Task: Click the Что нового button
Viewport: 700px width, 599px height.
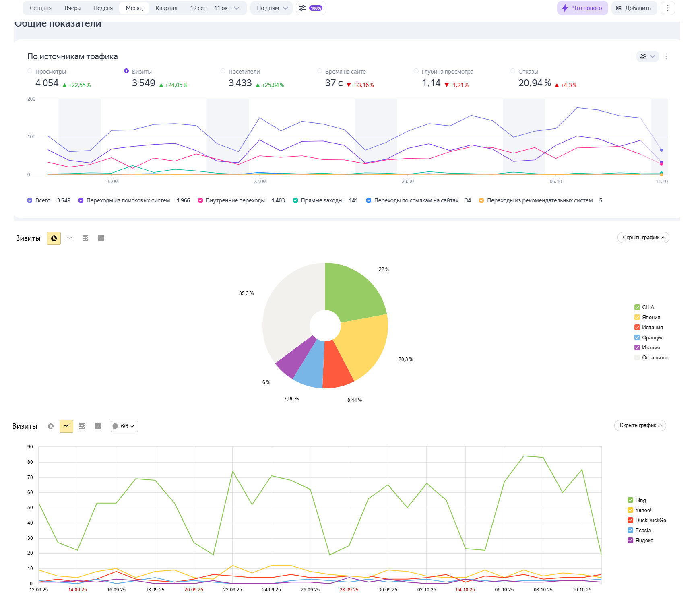Action: click(x=582, y=8)
